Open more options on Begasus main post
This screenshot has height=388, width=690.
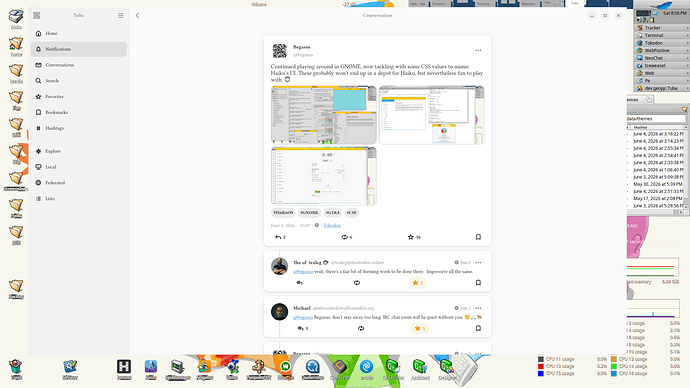click(478, 51)
